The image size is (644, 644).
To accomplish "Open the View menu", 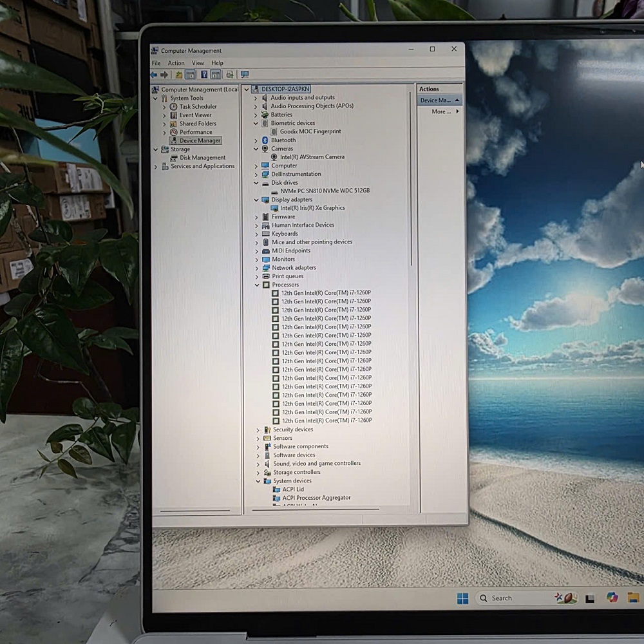I will (198, 63).
